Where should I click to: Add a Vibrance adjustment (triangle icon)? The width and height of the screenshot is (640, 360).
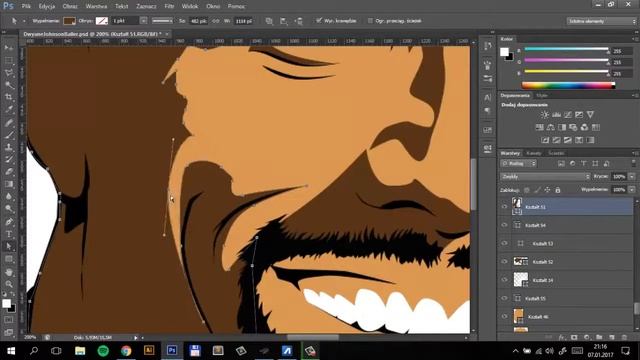[590, 115]
